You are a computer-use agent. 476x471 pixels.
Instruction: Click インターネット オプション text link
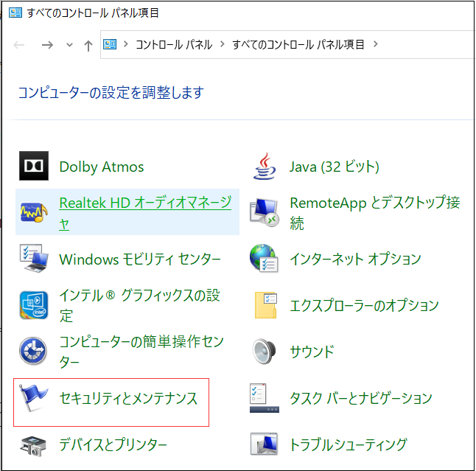[x=355, y=259]
